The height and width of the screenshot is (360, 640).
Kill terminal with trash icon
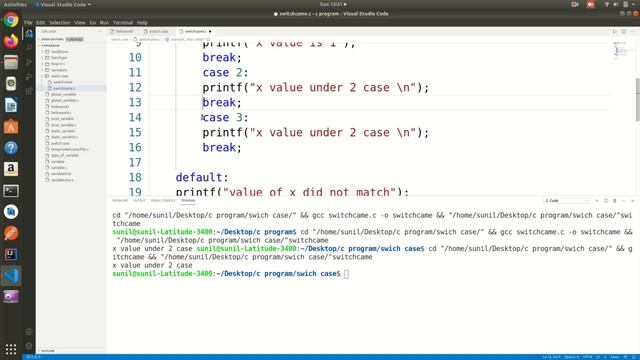pos(615,201)
